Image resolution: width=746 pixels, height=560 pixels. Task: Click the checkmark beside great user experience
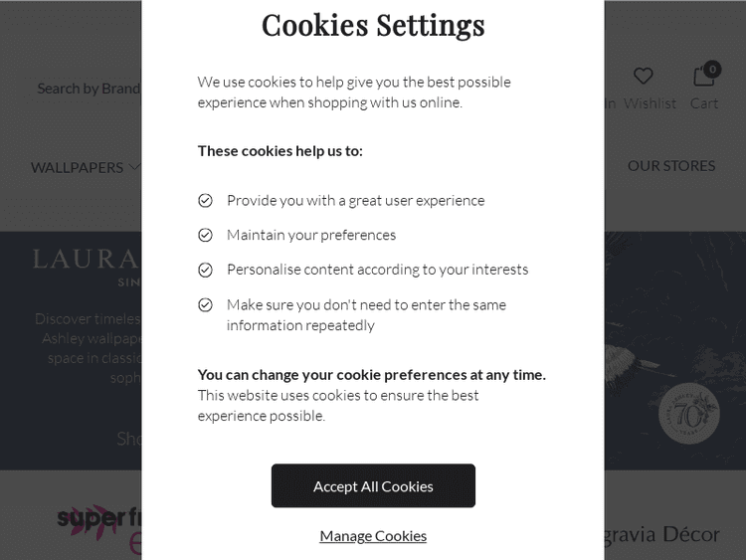coord(206,201)
